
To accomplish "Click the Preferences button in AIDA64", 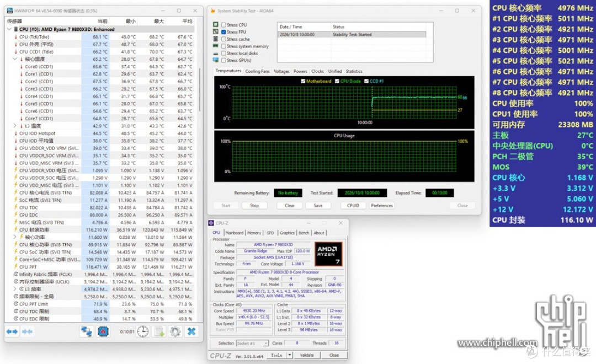I will click(x=382, y=206).
